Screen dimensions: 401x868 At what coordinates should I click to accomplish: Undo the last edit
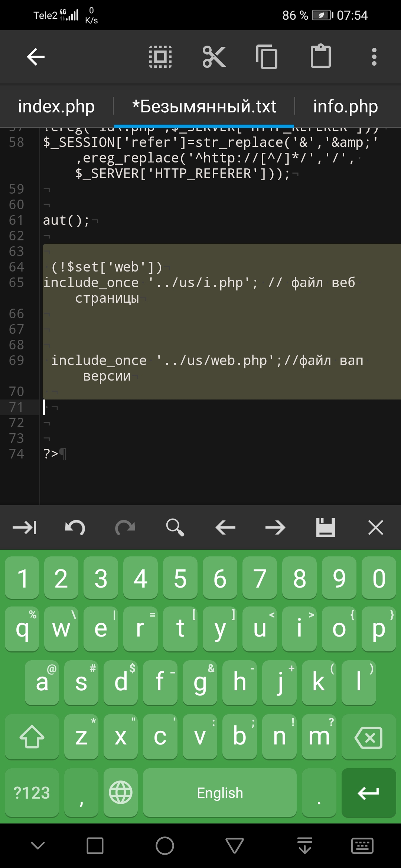(x=75, y=527)
